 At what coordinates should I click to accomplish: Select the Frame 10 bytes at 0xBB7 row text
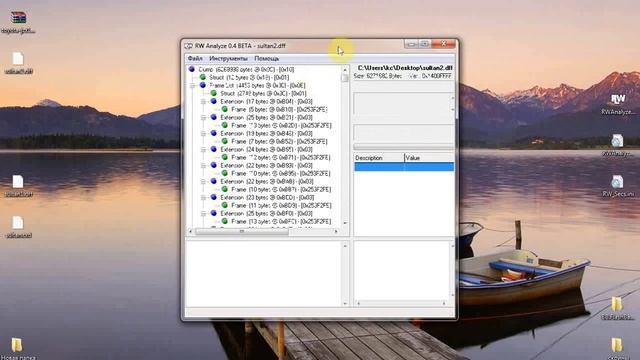pos(281,189)
